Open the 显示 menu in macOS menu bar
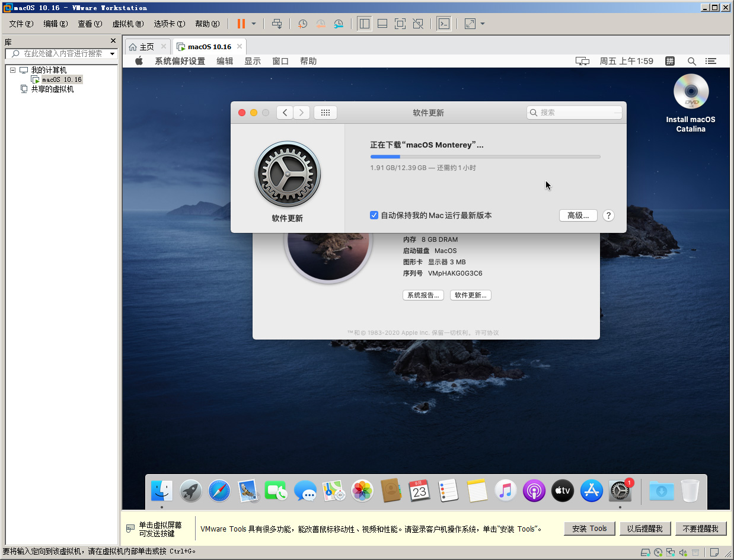 (253, 61)
